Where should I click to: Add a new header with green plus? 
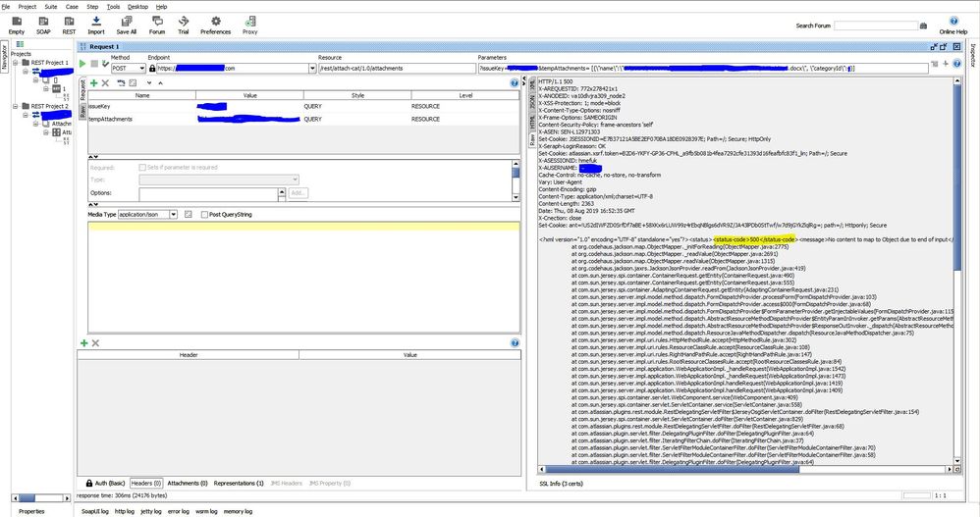83,342
